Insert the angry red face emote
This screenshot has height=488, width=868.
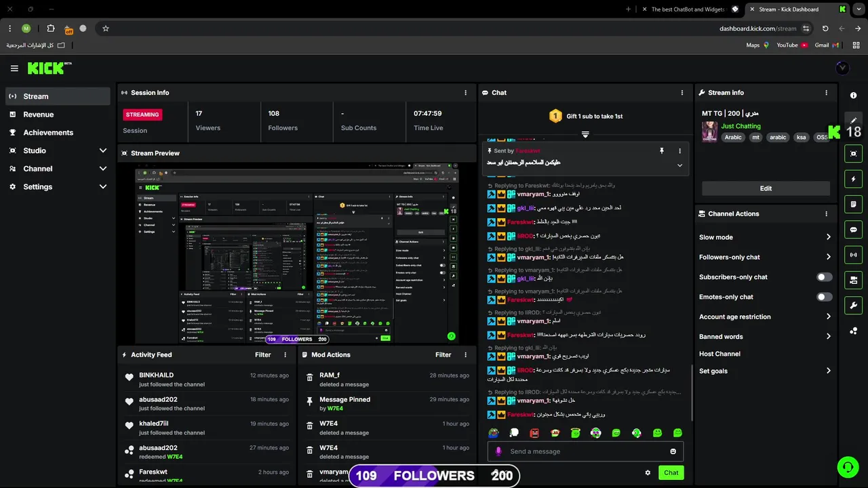(534, 433)
